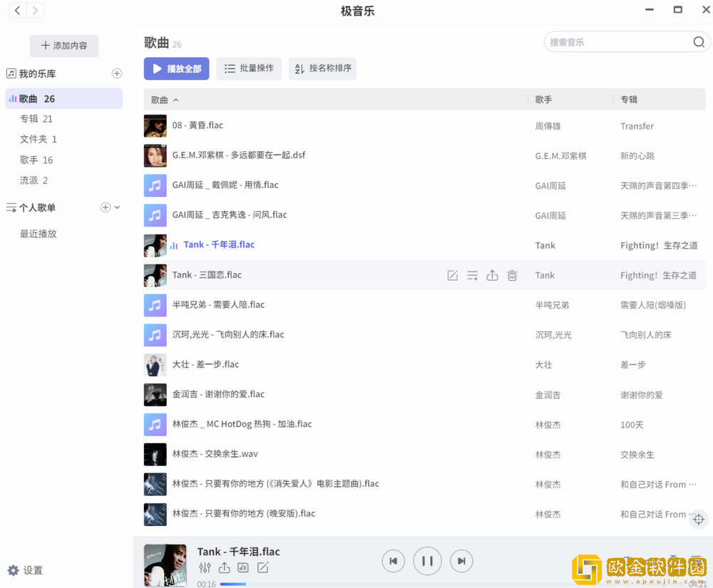Image resolution: width=713 pixels, height=588 pixels.
Task: Edit metadata of Tank - 三国恋.flac
Action: (x=452, y=274)
